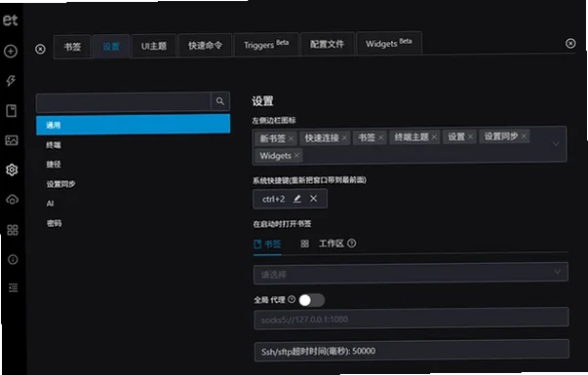Click the list menu icon at sidebar bottom
The image size is (588, 375).
[x=13, y=287]
